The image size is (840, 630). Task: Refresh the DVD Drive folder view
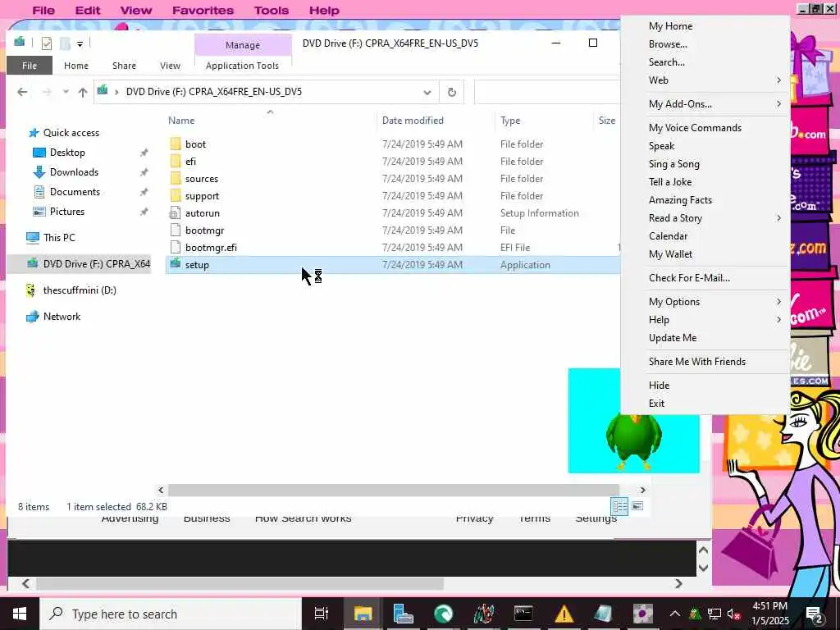coord(452,92)
